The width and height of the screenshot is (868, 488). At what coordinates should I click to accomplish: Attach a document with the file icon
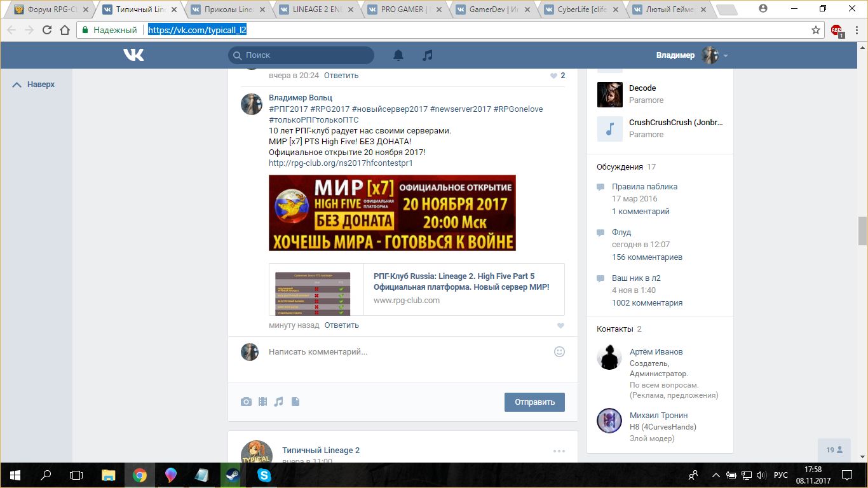tap(295, 402)
